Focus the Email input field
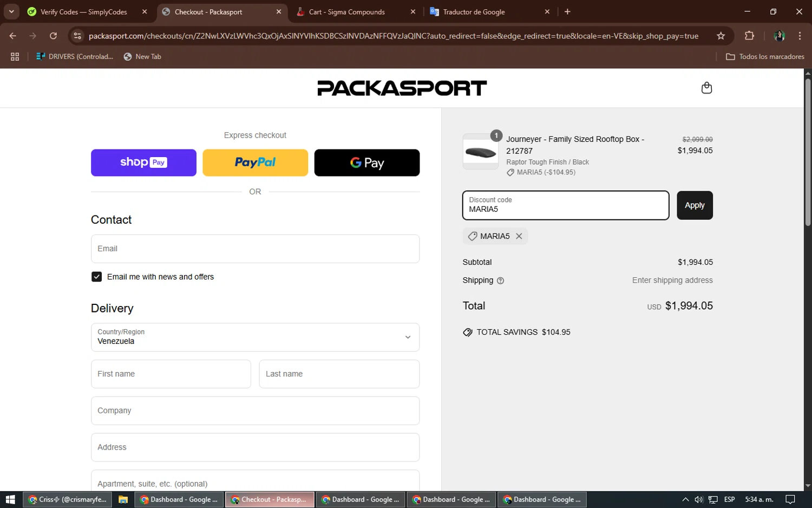 [x=255, y=249]
